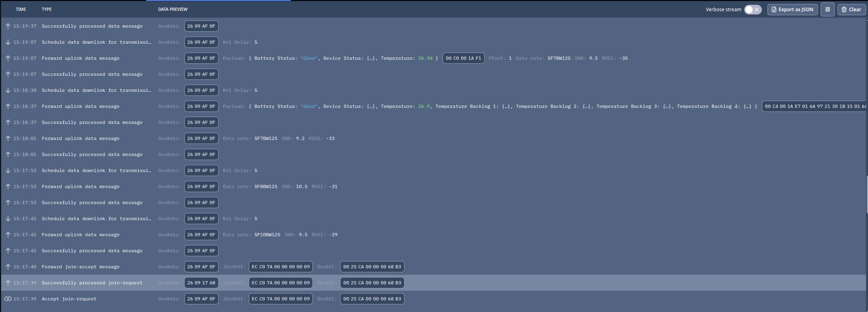Expand Temperature Backlog 1 object

pos(506,106)
